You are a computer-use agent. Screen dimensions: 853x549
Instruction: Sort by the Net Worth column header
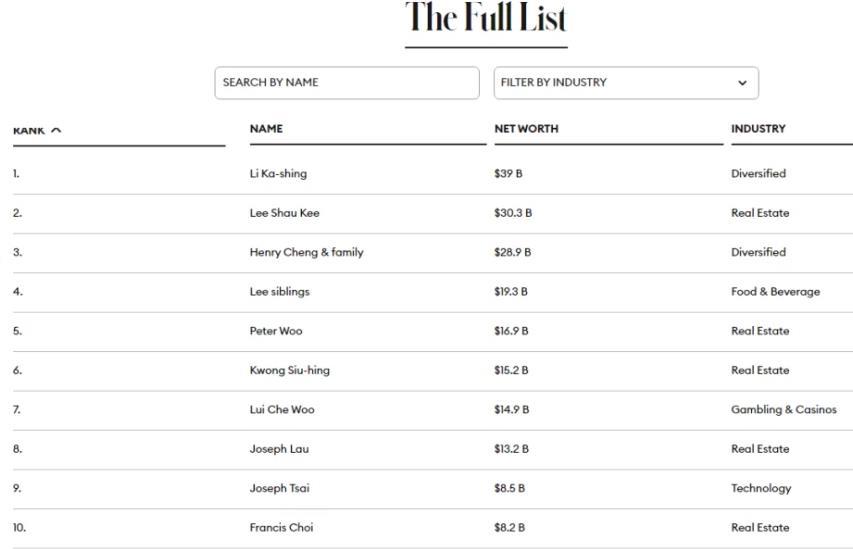pyautogui.click(x=526, y=129)
